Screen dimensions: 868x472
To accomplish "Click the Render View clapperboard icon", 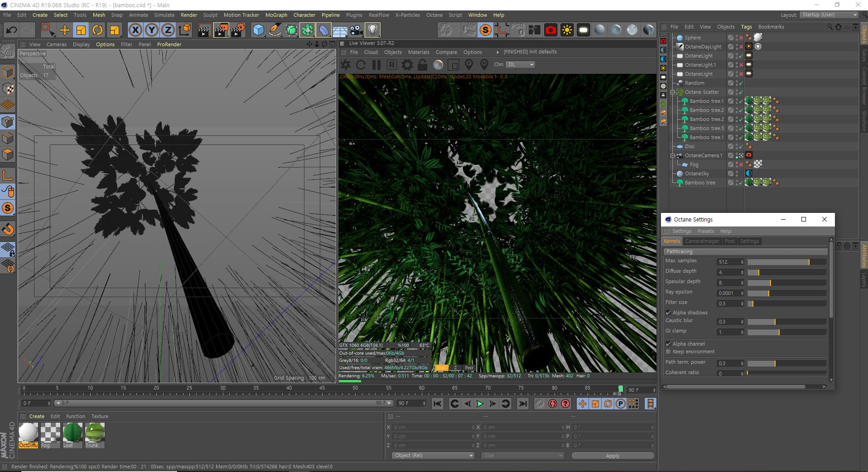I will pyautogui.click(x=204, y=30).
